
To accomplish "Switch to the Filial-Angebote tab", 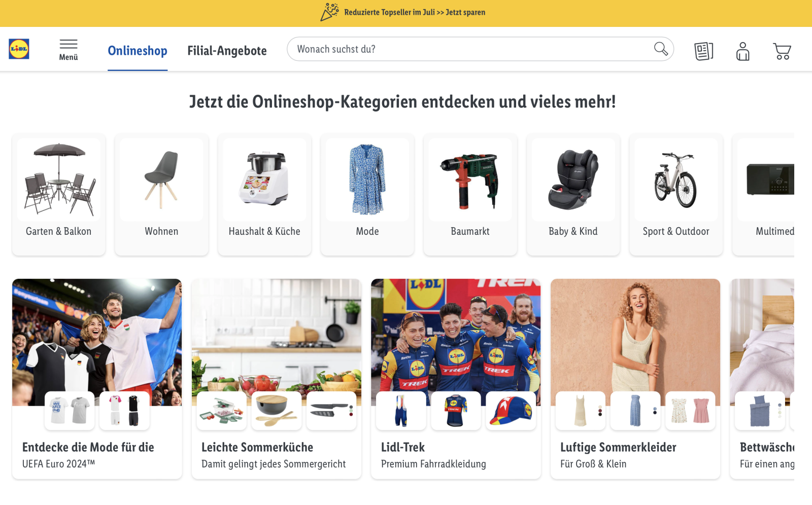I will tap(227, 51).
